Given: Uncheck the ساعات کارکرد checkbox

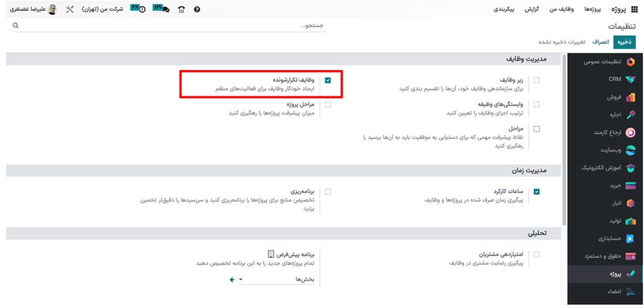Looking at the screenshot, I should coord(536,192).
